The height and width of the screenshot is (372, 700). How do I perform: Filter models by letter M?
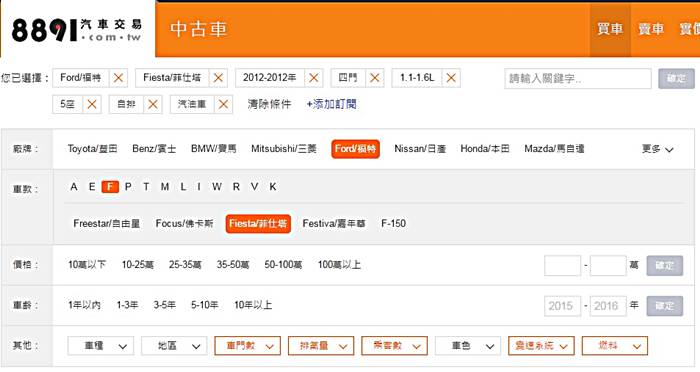click(165, 187)
